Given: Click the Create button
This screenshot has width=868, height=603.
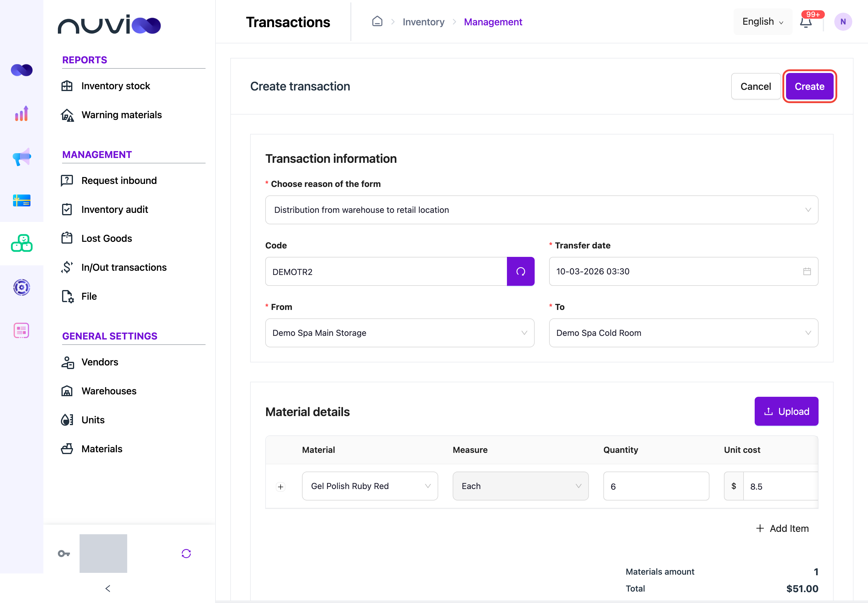Looking at the screenshot, I should (x=810, y=86).
